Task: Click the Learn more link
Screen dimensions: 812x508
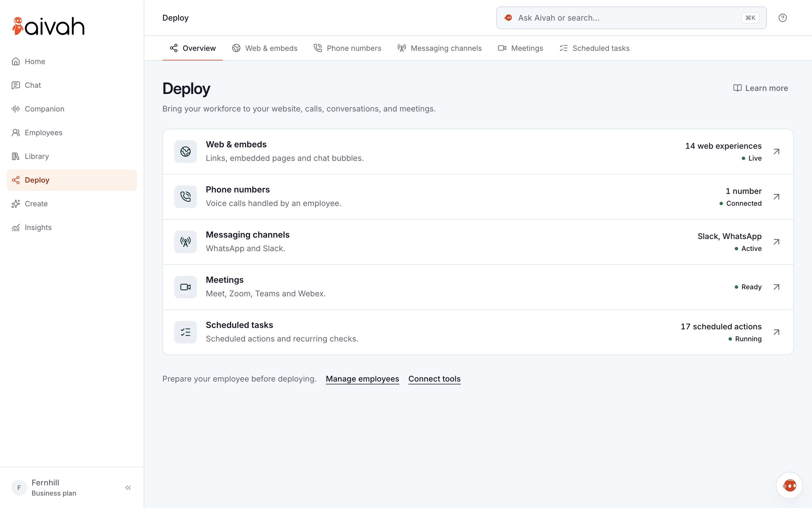Action: 760,88
